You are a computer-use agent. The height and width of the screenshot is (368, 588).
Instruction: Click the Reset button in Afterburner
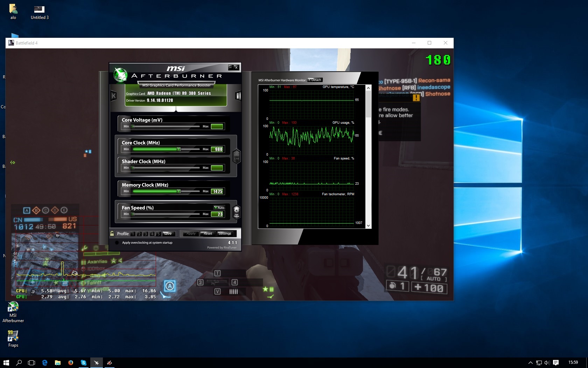208,233
